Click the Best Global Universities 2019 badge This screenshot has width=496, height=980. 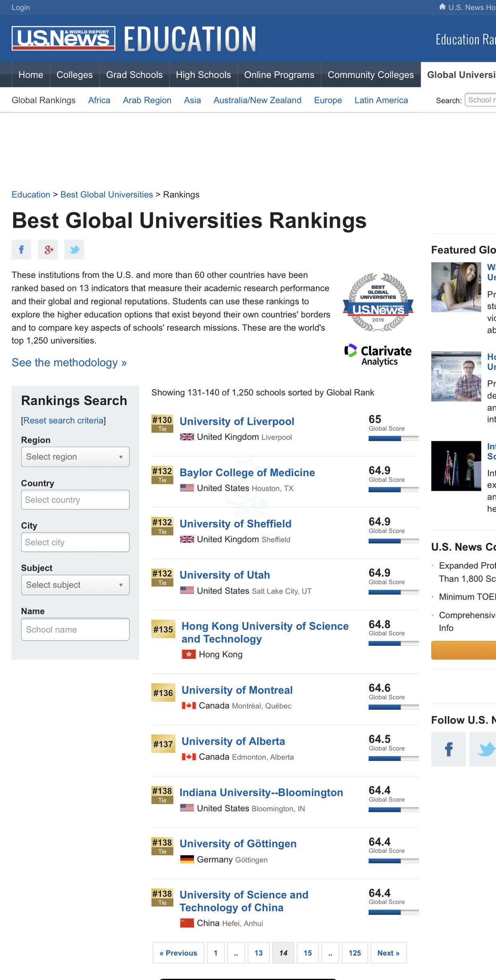[x=378, y=302]
